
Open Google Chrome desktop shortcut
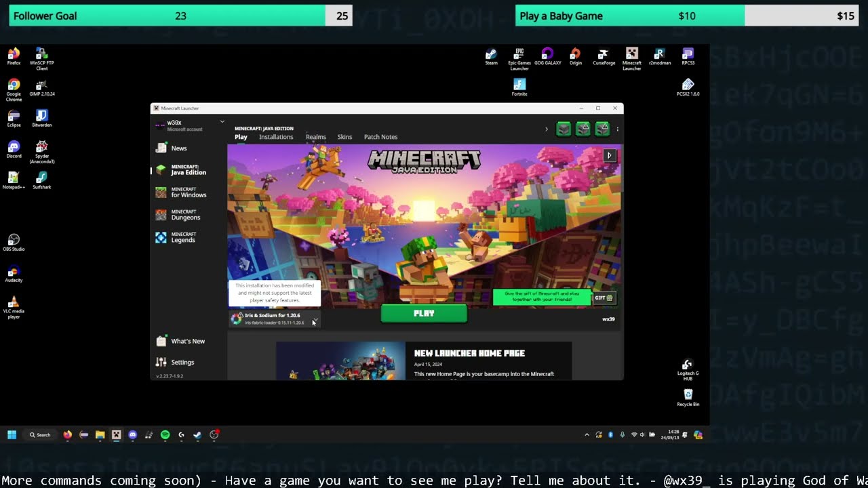click(14, 90)
